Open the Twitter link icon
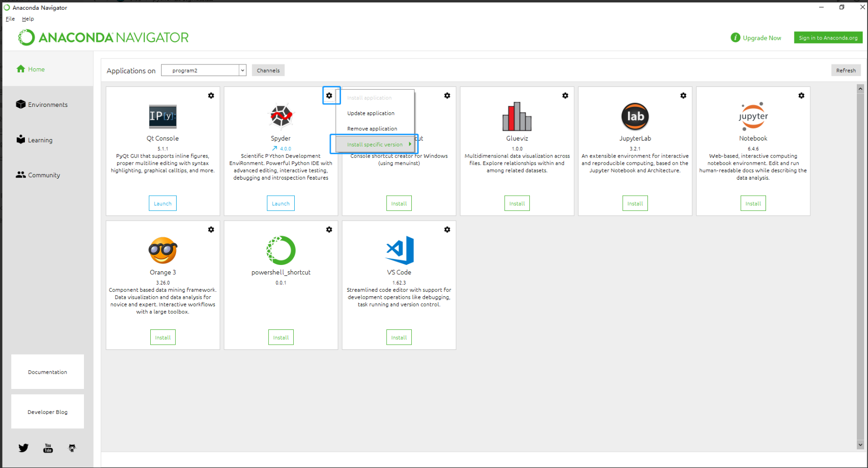This screenshot has height=468, width=868. coord(23,448)
